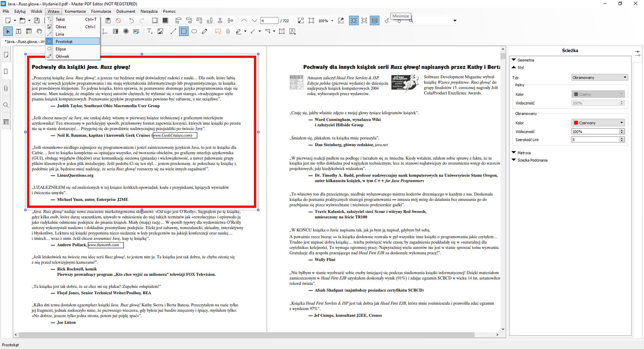Select the paperclip attachment tool
The height and width of the screenshot is (349, 644).
point(228,31)
